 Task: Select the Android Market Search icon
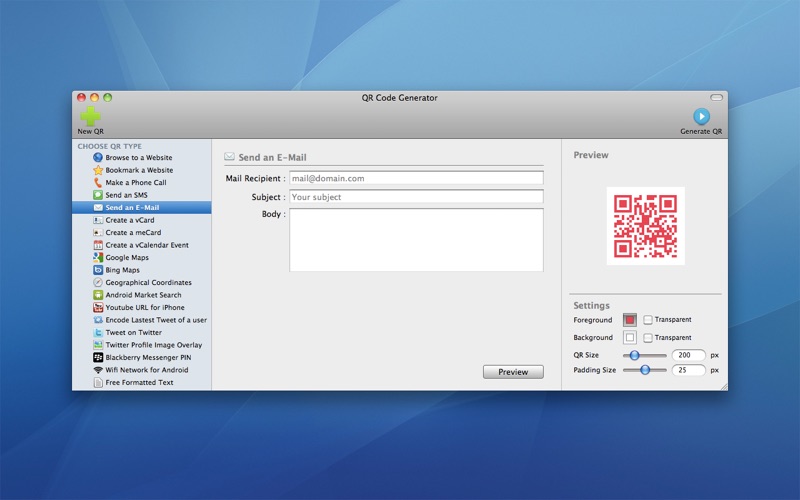point(98,295)
